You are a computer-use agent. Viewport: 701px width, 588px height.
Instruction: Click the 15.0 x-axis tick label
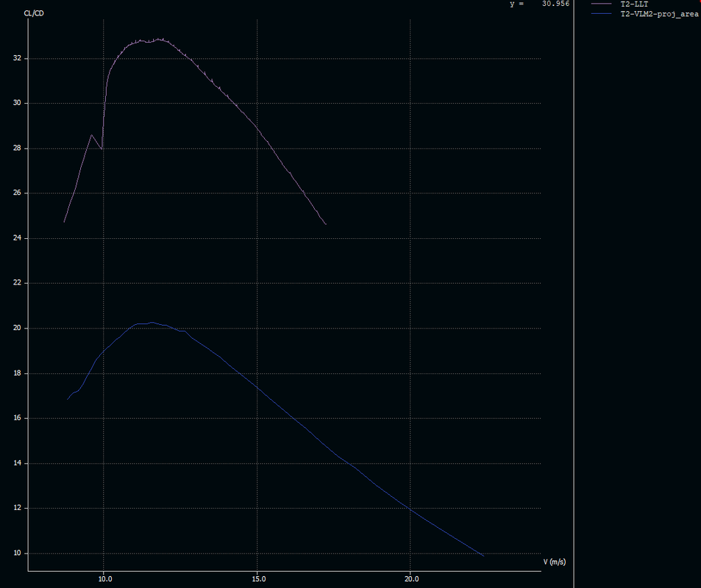pos(258,579)
